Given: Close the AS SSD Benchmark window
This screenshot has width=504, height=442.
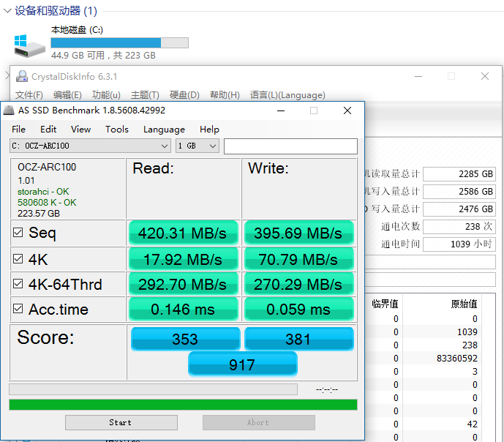Looking at the screenshot, I should pos(347,110).
